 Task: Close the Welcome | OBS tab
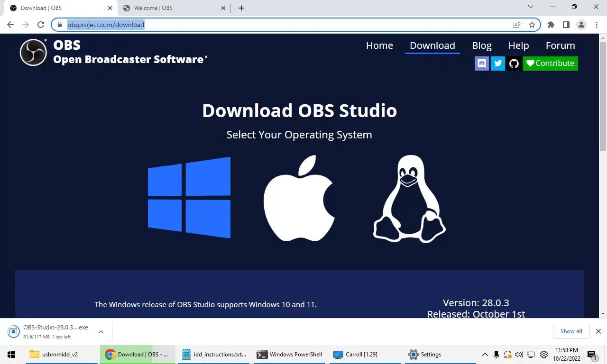pyautogui.click(x=224, y=8)
